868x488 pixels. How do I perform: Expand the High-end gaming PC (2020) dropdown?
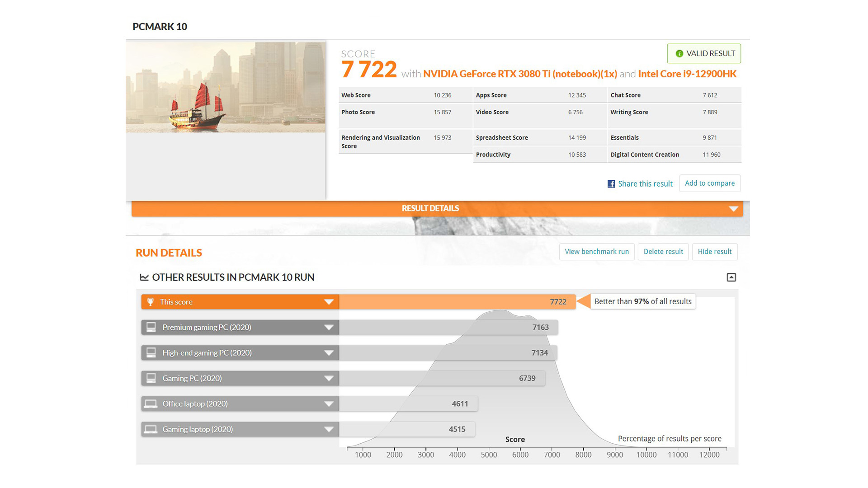(329, 353)
